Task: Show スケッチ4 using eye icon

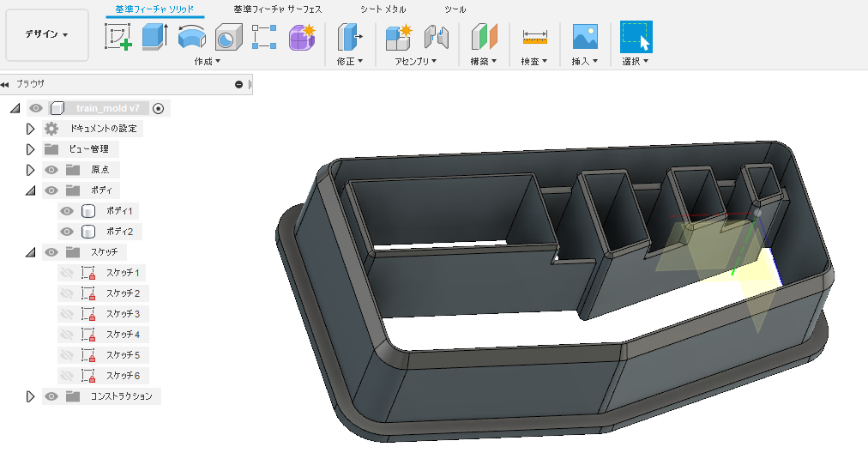Action: click(67, 335)
